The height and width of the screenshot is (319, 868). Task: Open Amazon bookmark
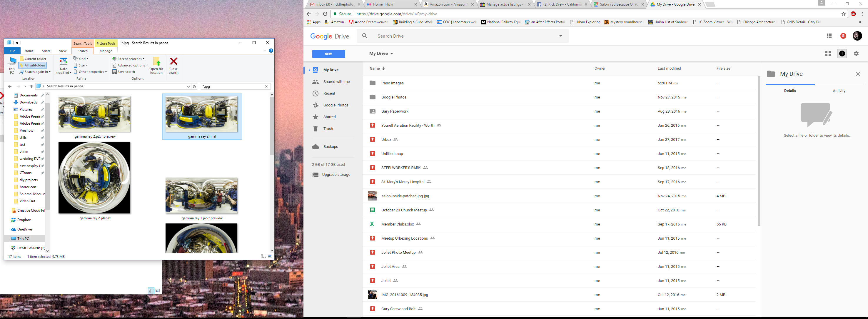(334, 22)
